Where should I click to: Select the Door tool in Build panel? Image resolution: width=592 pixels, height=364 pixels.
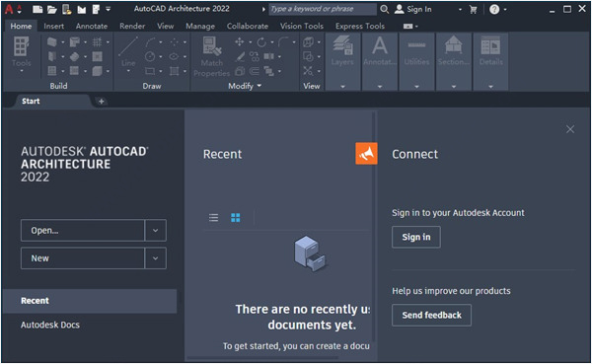[52, 56]
